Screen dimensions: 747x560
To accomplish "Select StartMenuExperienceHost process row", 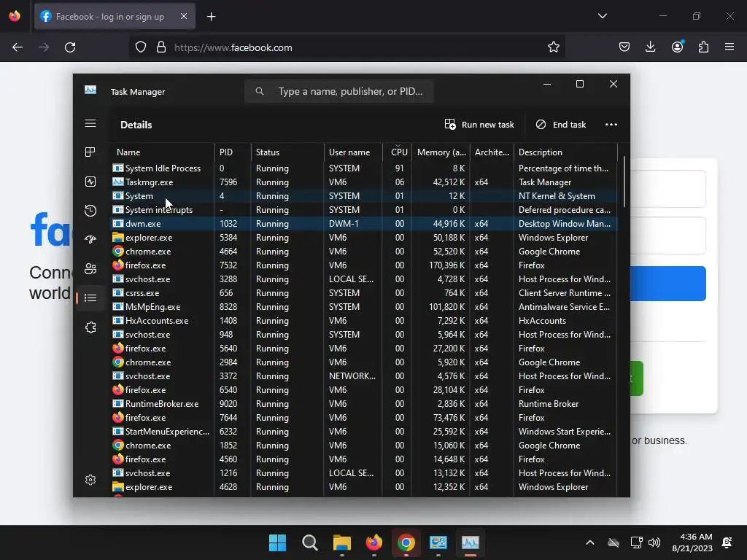I will [364, 432].
